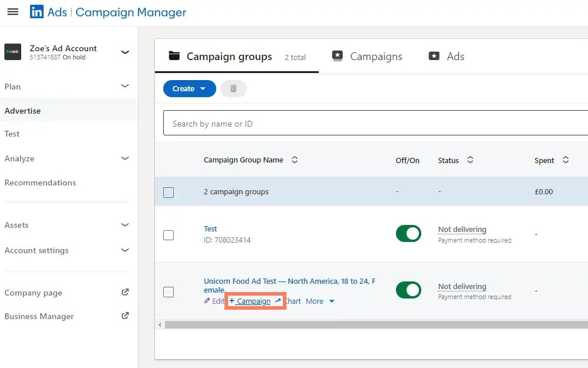Click the table horizontal scrollbar track

coord(376,324)
